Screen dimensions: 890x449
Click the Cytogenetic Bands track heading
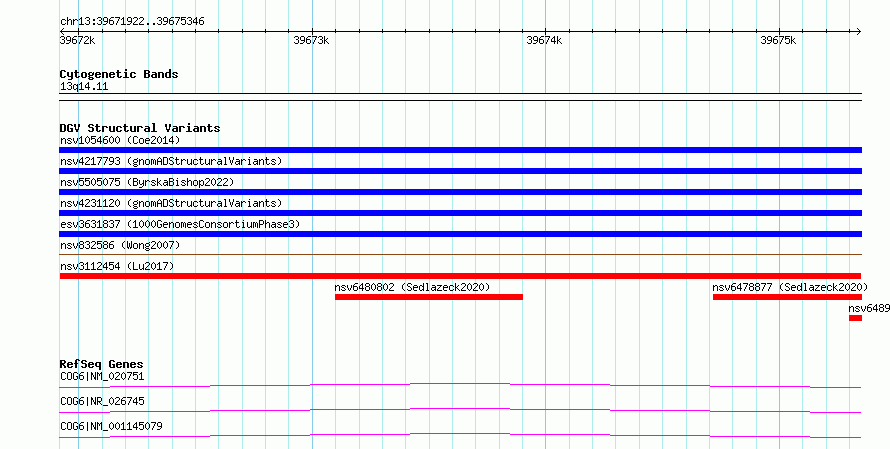click(119, 74)
